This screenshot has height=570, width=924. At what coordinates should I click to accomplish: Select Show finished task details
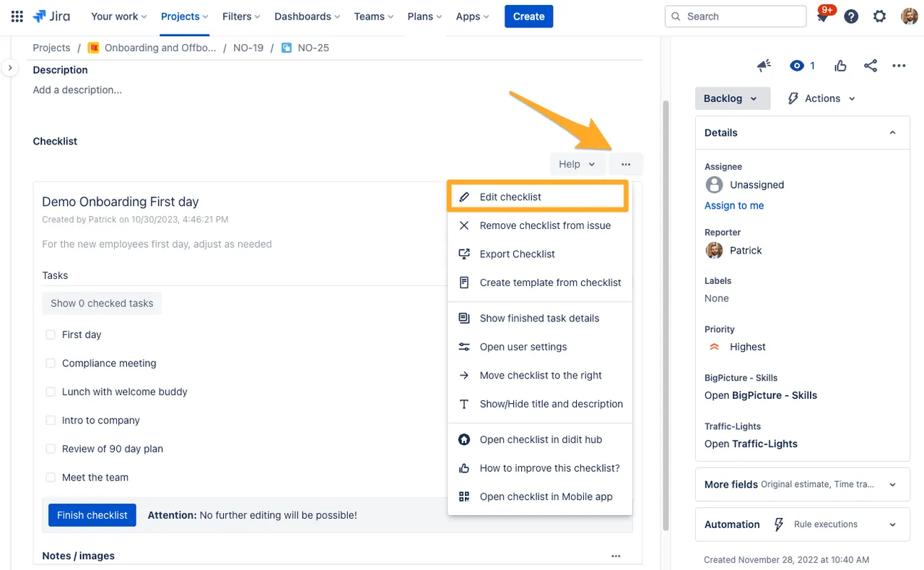click(540, 318)
